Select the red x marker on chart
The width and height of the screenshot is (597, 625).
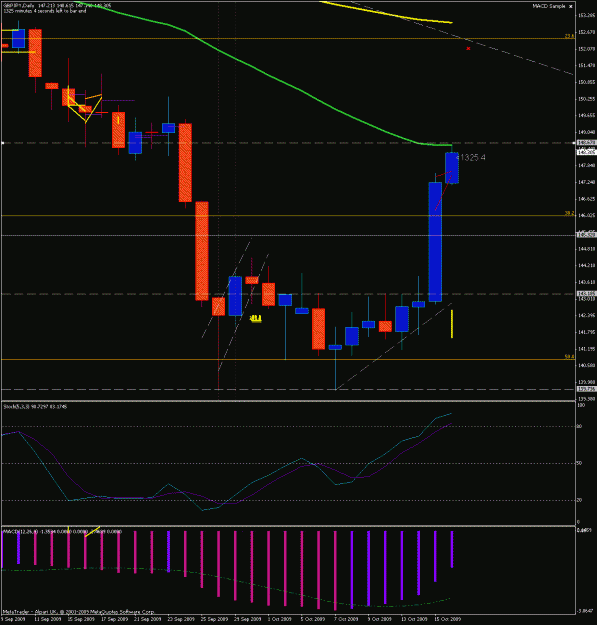tap(468, 49)
